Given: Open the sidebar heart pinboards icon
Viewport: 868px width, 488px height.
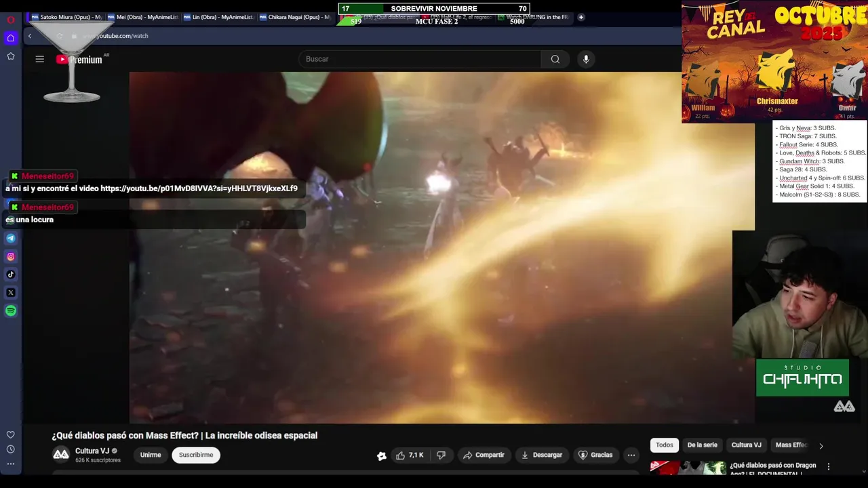Looking at the screenshot, I should (x=11, y=434).
